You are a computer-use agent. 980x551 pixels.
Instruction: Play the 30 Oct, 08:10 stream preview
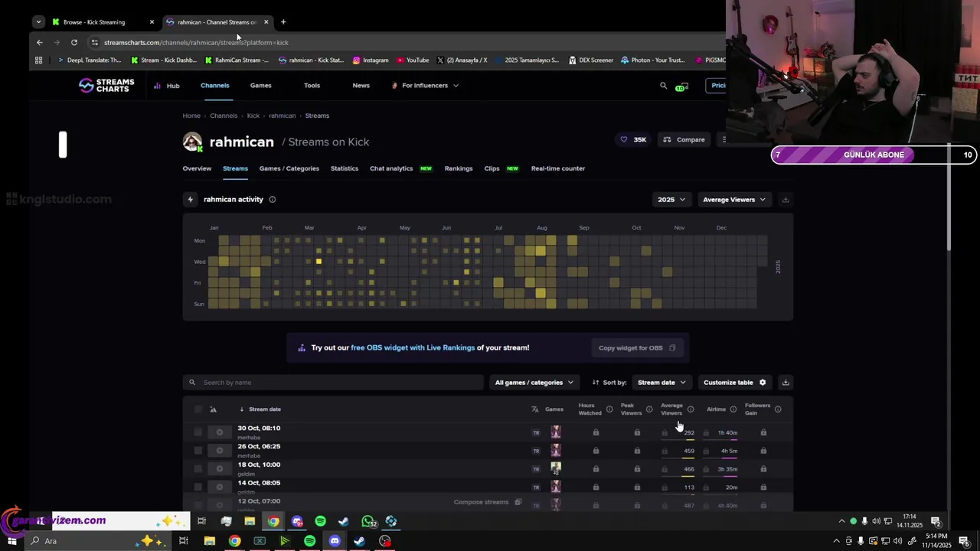[220, 432]
